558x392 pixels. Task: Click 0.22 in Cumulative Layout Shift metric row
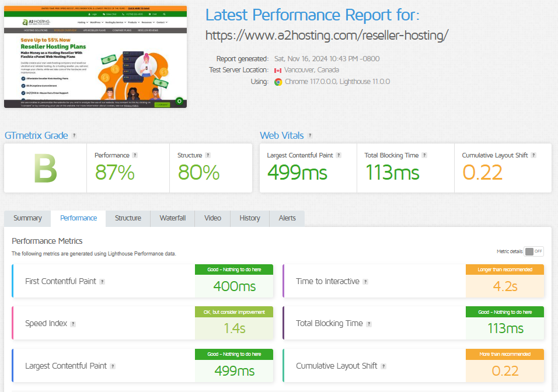(505, 371)
